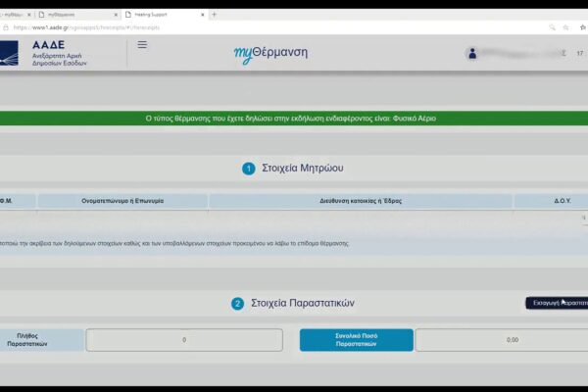Image resolution: width=588 pixels, height=392 pixels.
Task: Click the step 2 circle for Στοιχεία Παραστατικών
Action: (x=237, y=304)
